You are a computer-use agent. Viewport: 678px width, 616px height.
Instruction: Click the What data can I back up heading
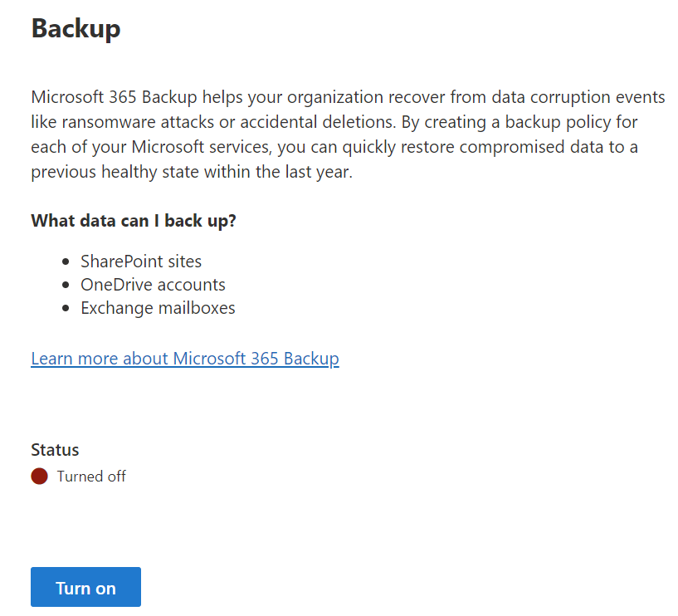point(134,221)
